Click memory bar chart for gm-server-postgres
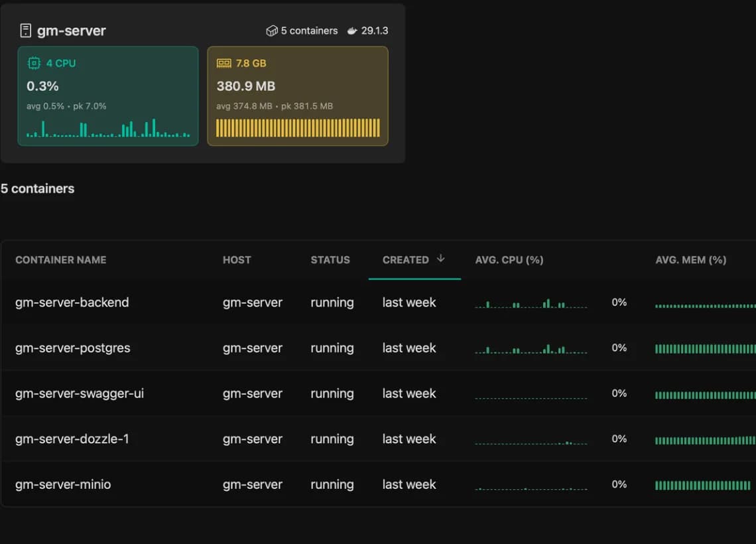The image size is (756, 544). [706, 349]
